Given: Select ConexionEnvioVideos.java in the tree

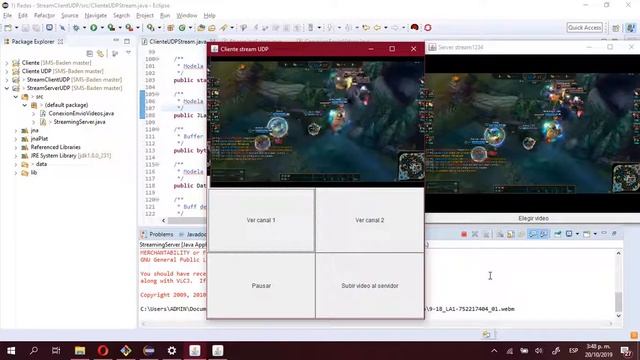Looking at the screenshot, I should point(81,113).
